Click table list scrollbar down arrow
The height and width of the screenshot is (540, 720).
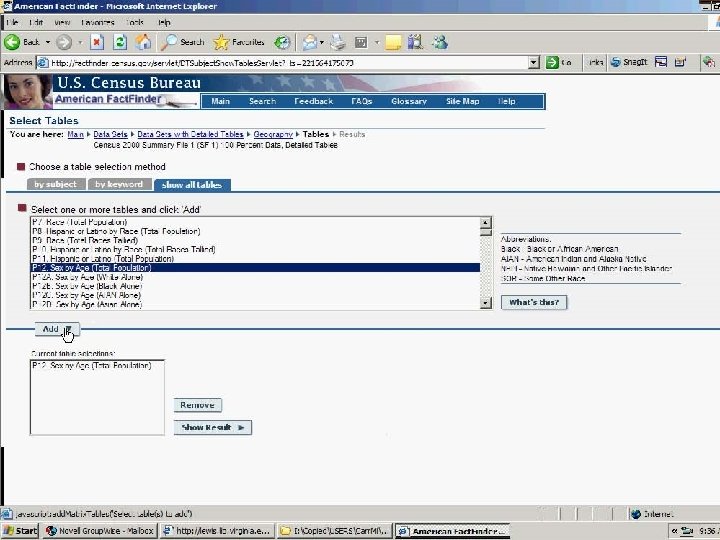pos(486,303)
